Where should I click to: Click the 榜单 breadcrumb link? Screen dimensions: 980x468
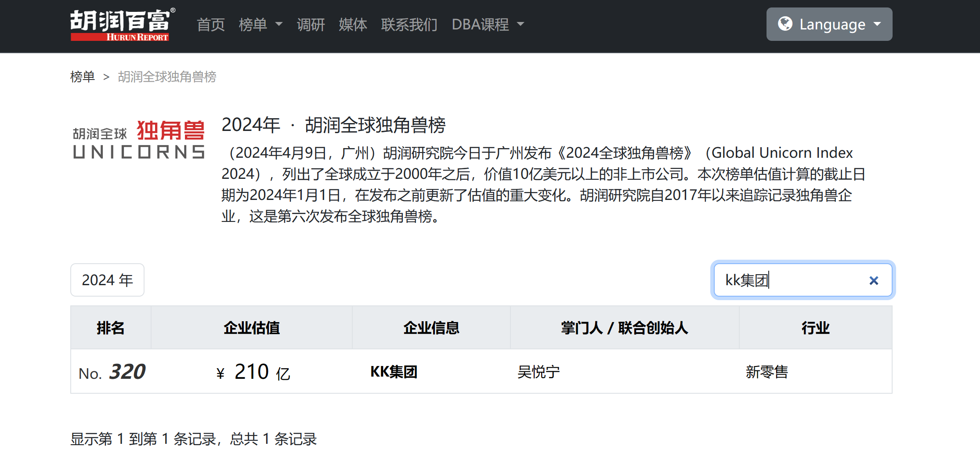[x=83, y=77]
